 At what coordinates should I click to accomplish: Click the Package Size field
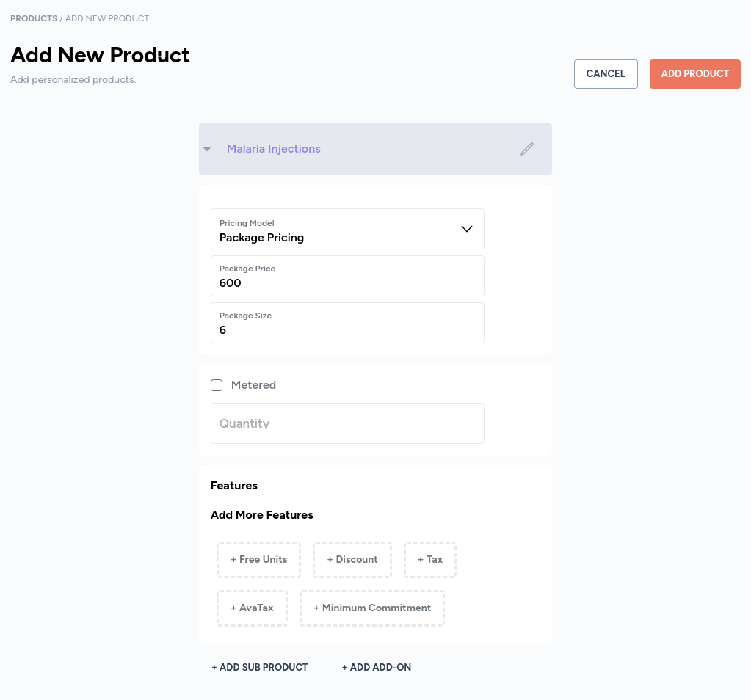click(347, 323)
